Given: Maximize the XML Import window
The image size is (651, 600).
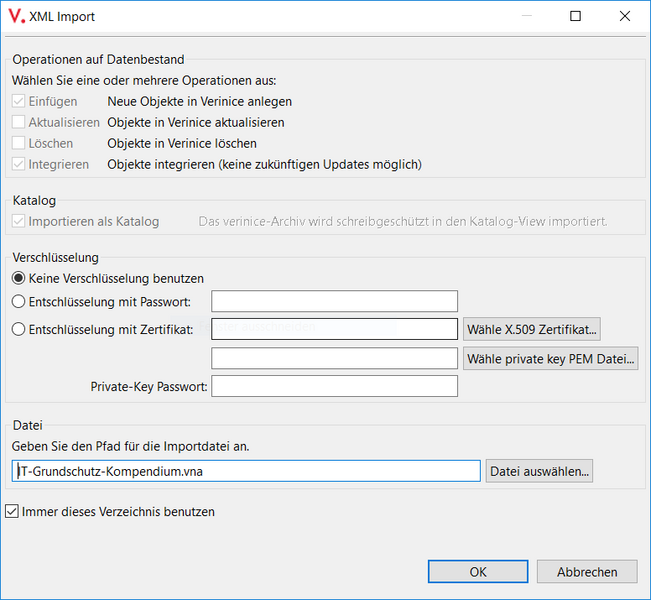Looking at the screenshot, I should [575, 16].
